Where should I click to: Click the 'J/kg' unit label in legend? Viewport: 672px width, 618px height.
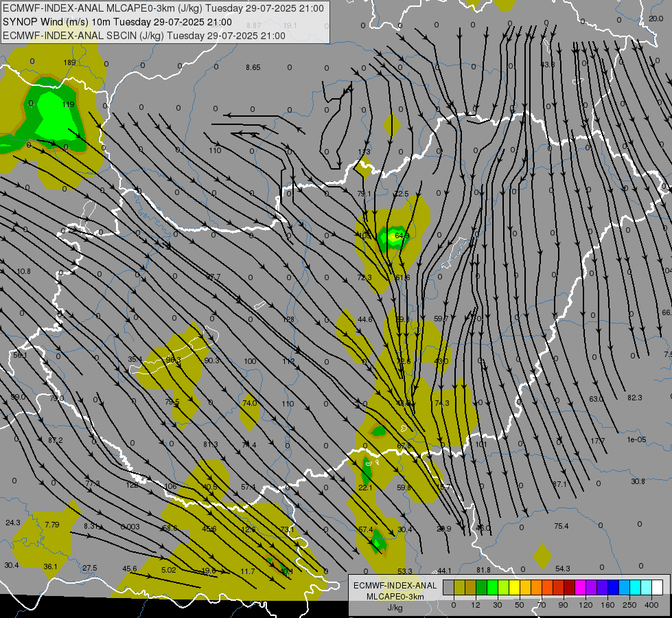(x=395, y=608)
